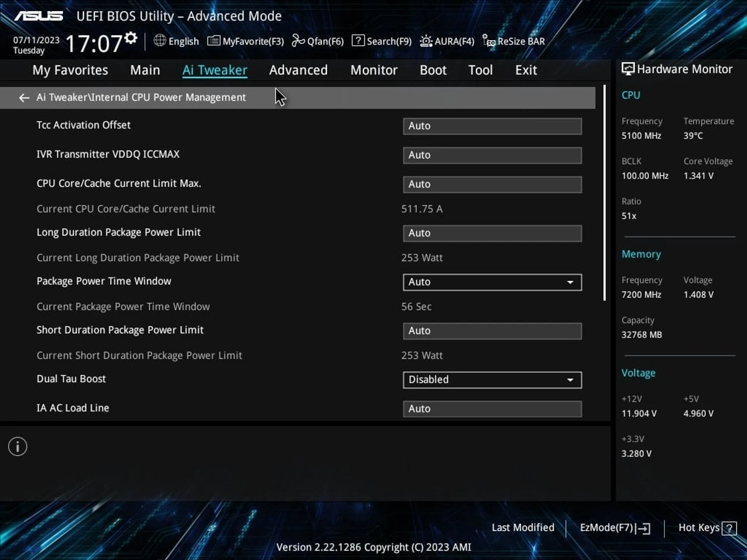Image resolution: width=747 pixels, height=560 pixels.
Task: Click the Core Voltage 1.341 V reading
Action: [x=698, y=176]
